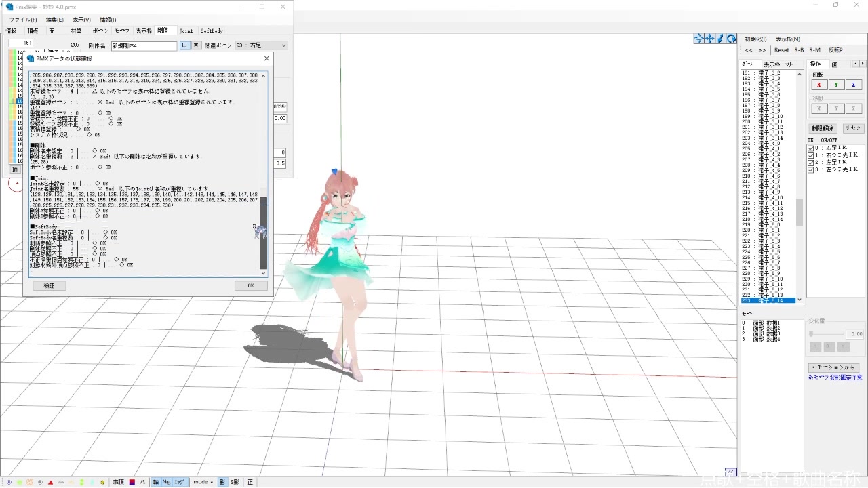Click left arrow of the 操作 tab scroller

click(x=856, y=64)
